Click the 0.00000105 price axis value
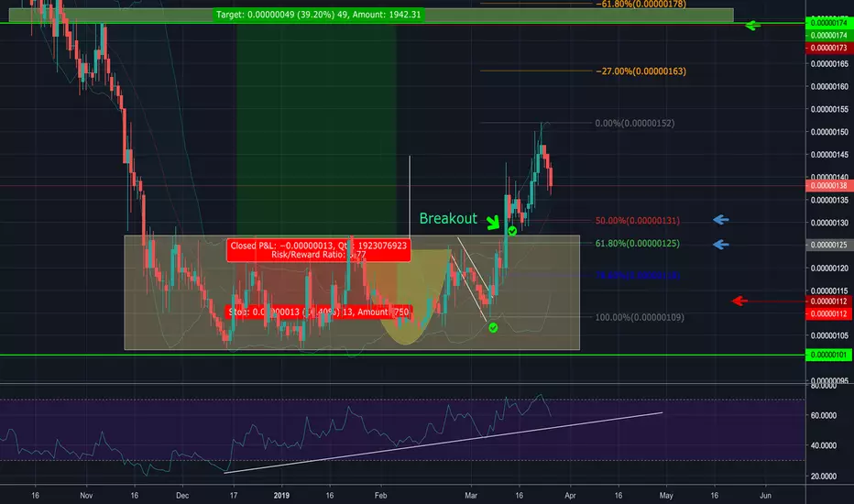The width and height of the screenshot is (854, 504). (829, 335)
